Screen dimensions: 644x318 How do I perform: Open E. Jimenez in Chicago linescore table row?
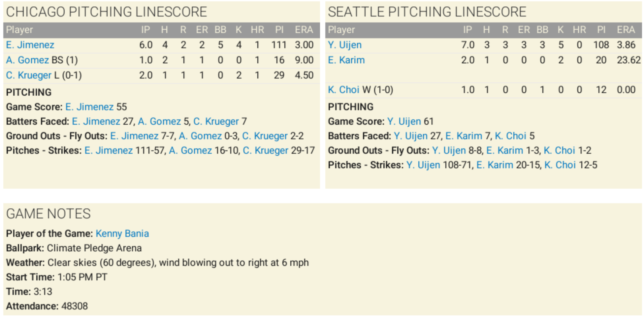click(x=30, y=45)
